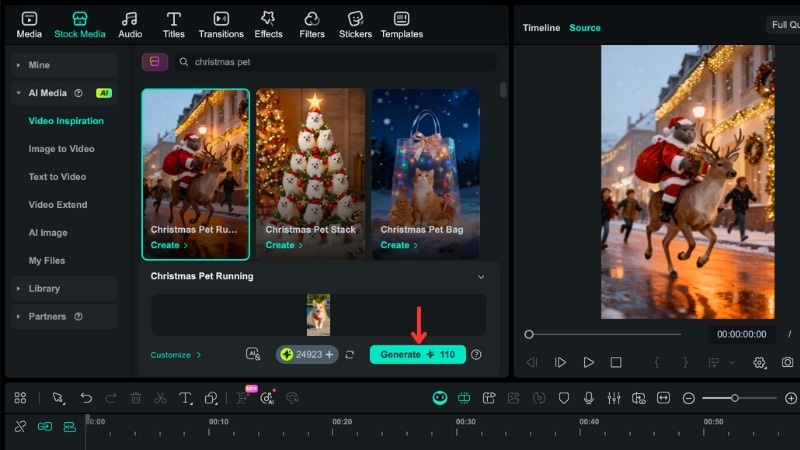
Task: Select Text to Video option
Action: [57, 177]
